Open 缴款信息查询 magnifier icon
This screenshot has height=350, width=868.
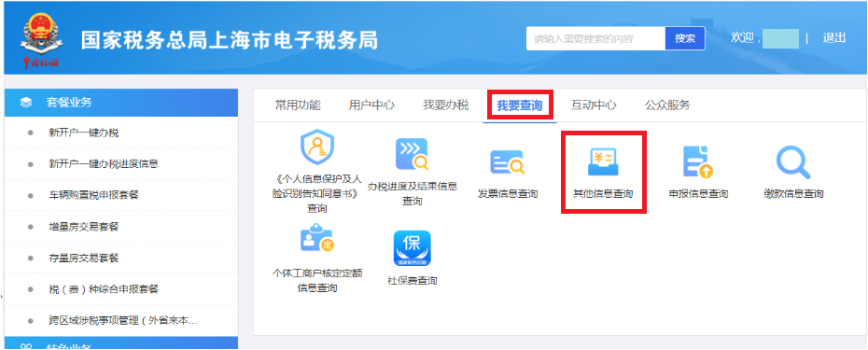coord(792,161)
